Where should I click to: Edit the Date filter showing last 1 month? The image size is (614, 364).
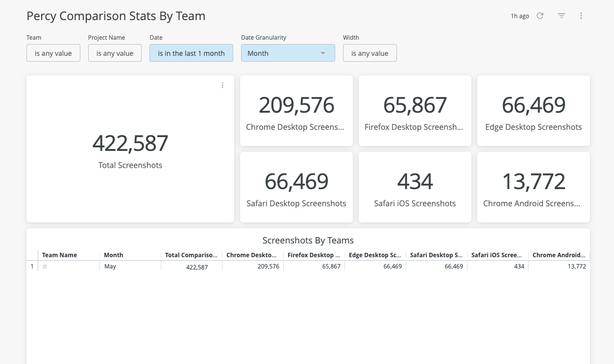(x=191, y=53)
